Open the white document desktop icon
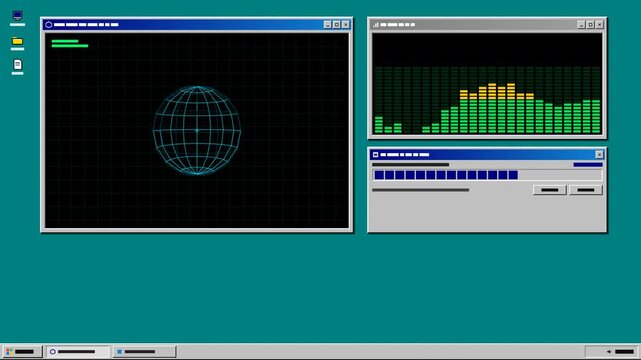 pyautogui.click(x=18, y=64)
